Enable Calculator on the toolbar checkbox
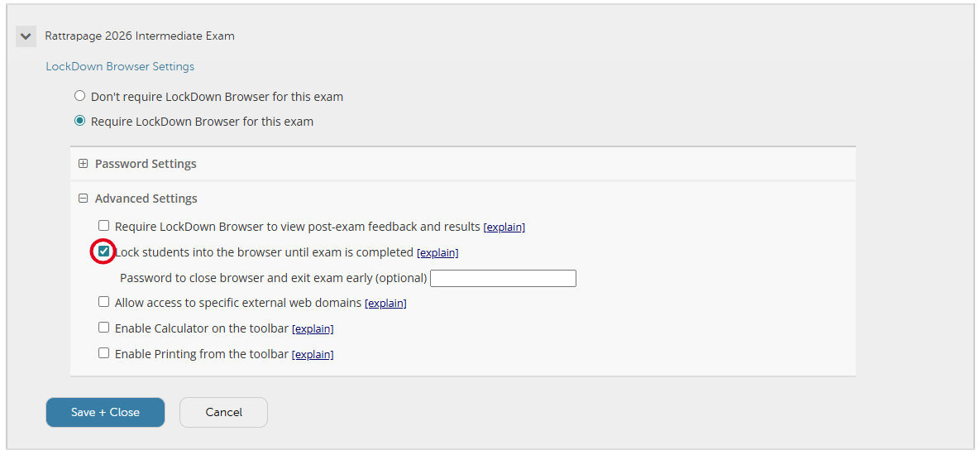This screenshot has width=980, height=455. click(104, 328)
